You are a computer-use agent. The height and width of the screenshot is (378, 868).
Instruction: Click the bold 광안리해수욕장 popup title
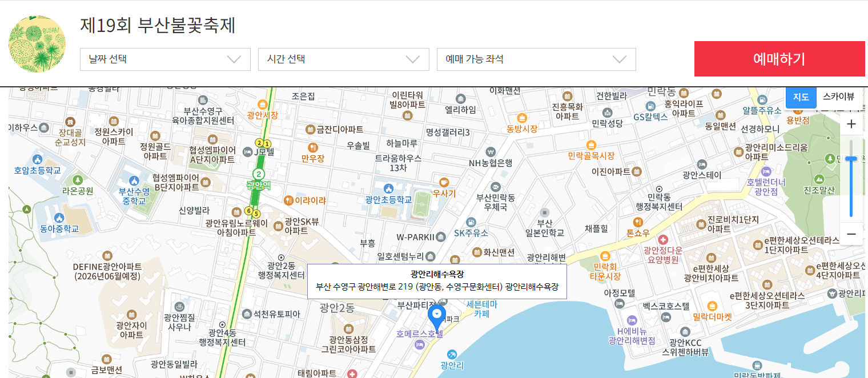click(x=437, y=274)
